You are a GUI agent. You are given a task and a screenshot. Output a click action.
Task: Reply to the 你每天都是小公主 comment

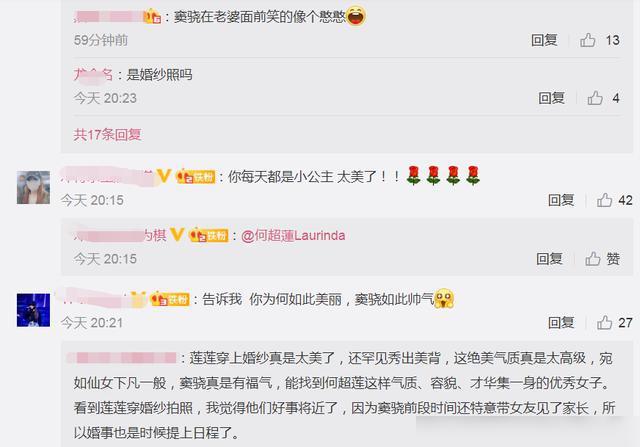click(x=561, y=200)
